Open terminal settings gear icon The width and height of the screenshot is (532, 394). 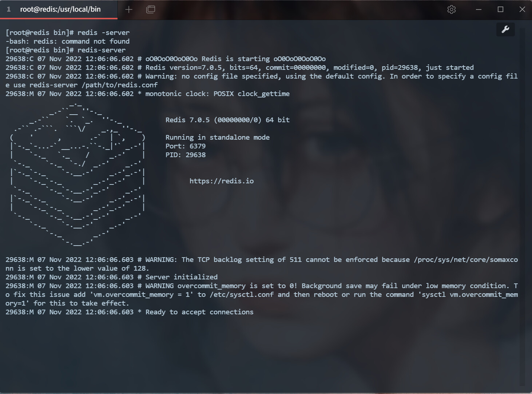coord(452,9)
